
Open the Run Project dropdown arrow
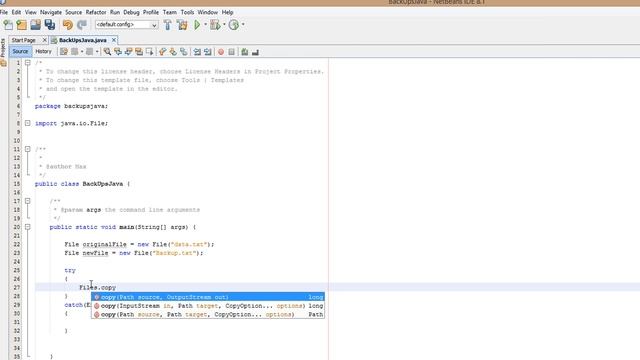[x=205, y=24]
